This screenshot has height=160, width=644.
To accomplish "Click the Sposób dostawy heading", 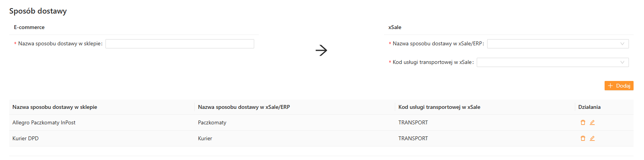I will point(38,11).
